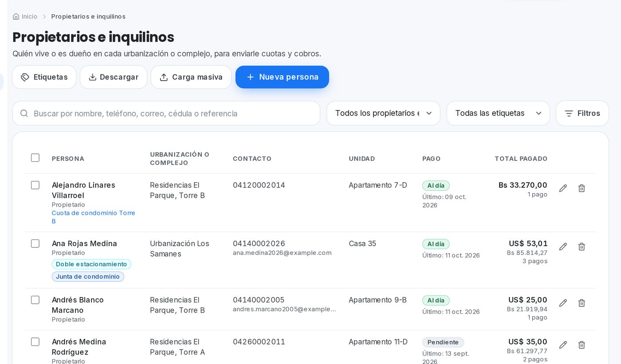
Task: Edit Andrés Medina Rodríguez with pencil icon
Action: 563,345
